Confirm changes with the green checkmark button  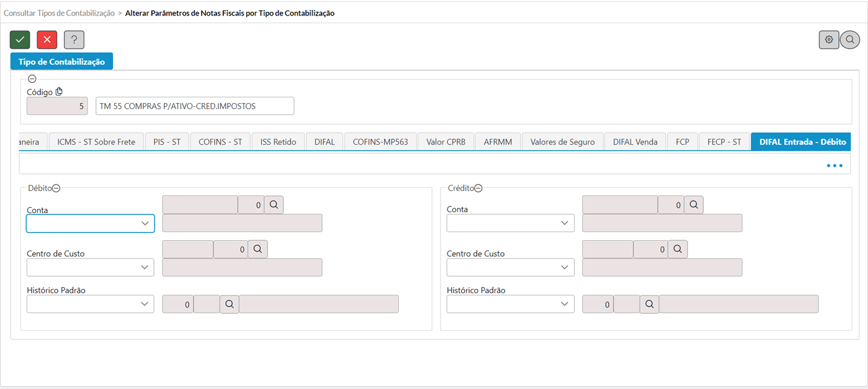pos(20,40)
